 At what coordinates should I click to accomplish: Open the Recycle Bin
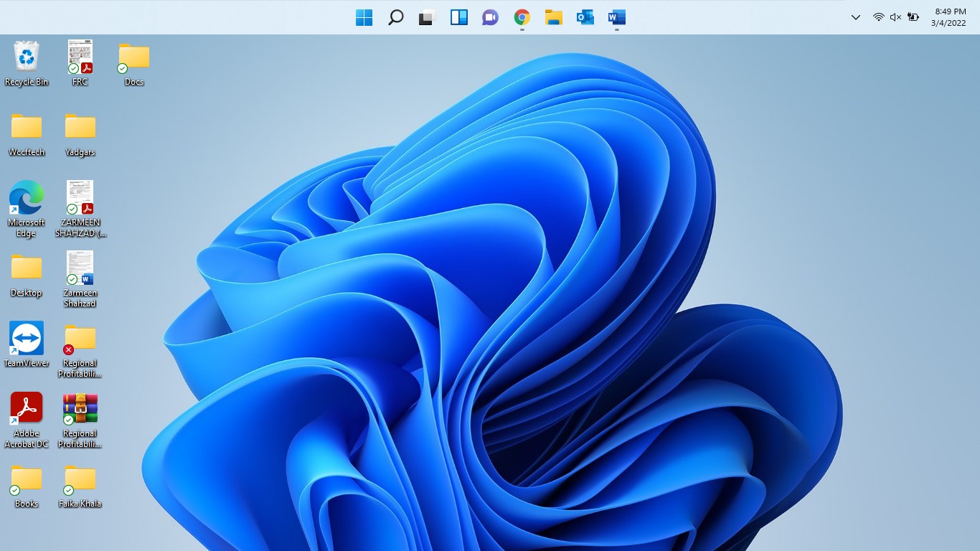click(x=26, y=56)
